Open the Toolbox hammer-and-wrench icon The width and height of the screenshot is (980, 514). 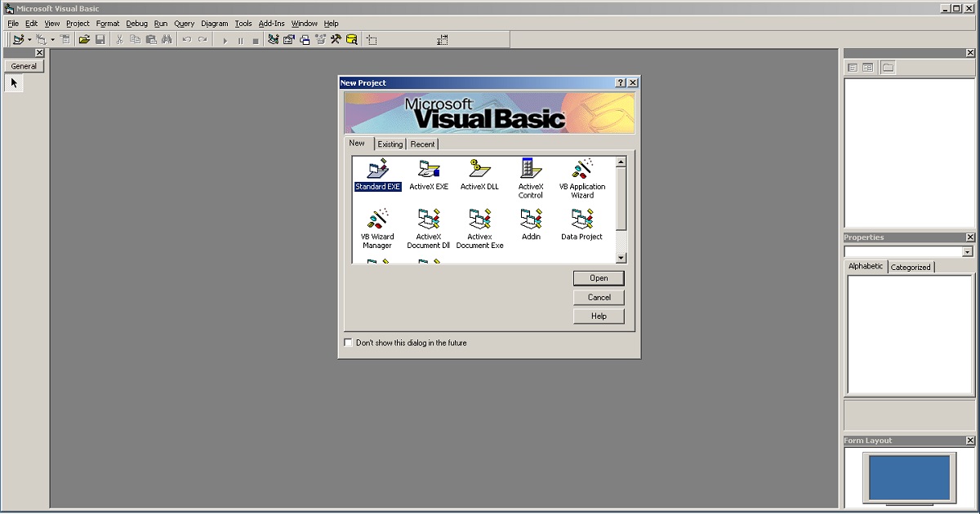click(x=336, y=39)
